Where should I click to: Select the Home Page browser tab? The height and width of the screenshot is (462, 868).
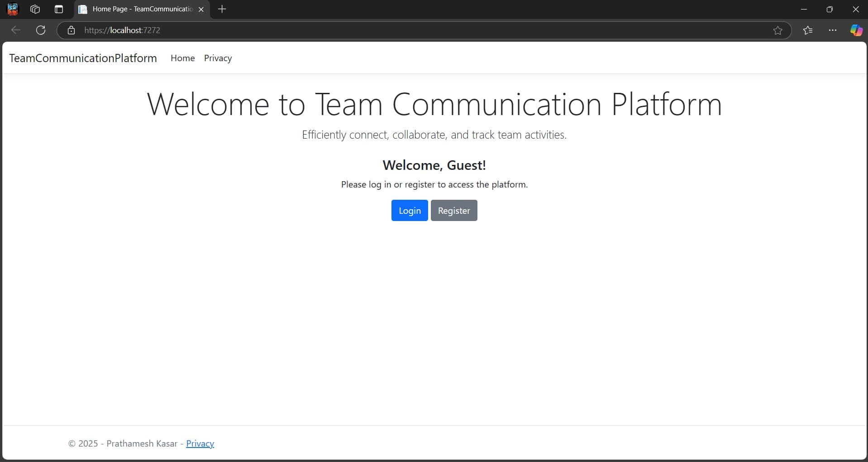[x=142, y=9]
